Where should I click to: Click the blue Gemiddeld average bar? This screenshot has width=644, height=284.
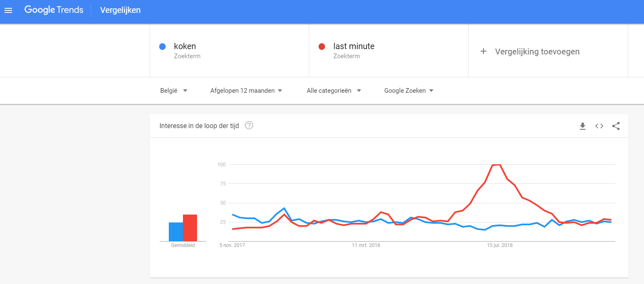[176, 232]
